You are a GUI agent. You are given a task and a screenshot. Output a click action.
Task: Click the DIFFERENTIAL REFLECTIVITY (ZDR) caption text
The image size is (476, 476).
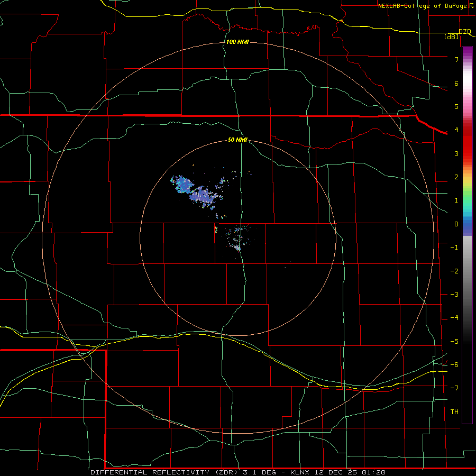click(x=165, y=472)
